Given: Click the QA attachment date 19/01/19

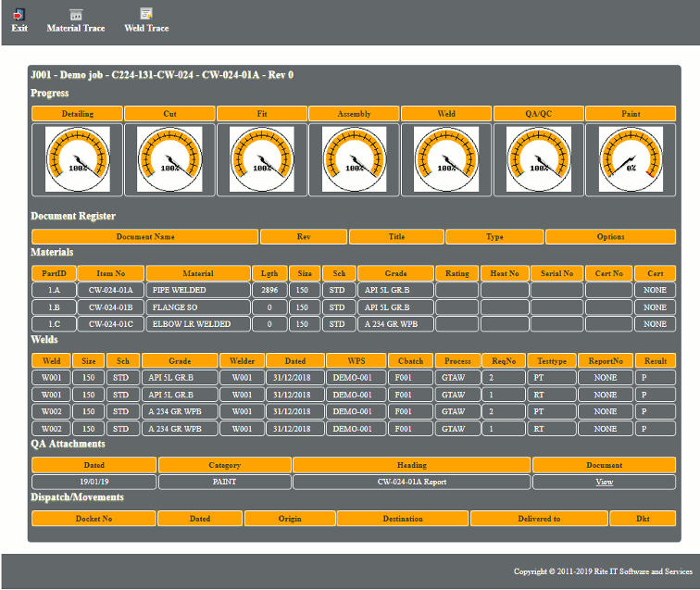Looking at the screenshot, I should [94, 482].
